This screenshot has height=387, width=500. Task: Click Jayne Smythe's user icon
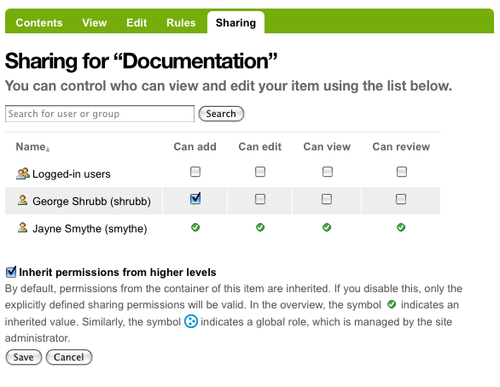click(22, 227)
